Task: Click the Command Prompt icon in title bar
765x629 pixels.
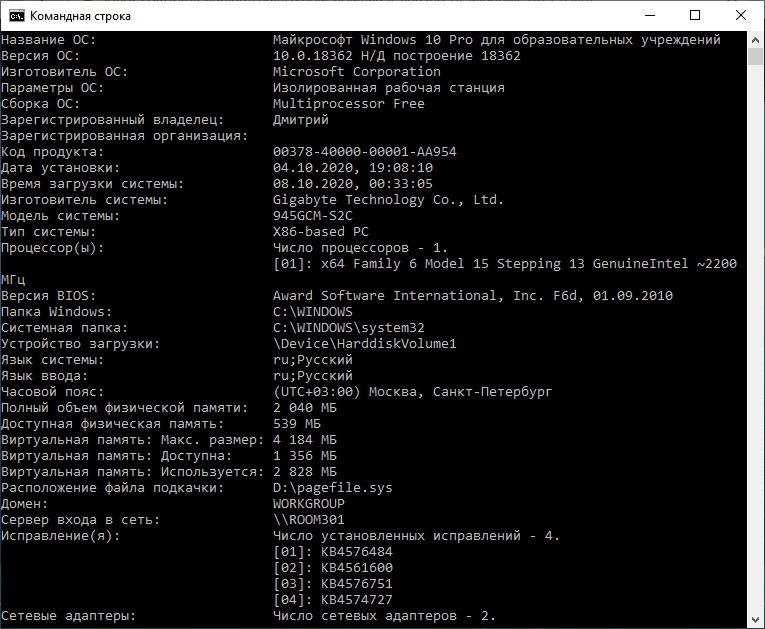Action: tap(17, 16)
